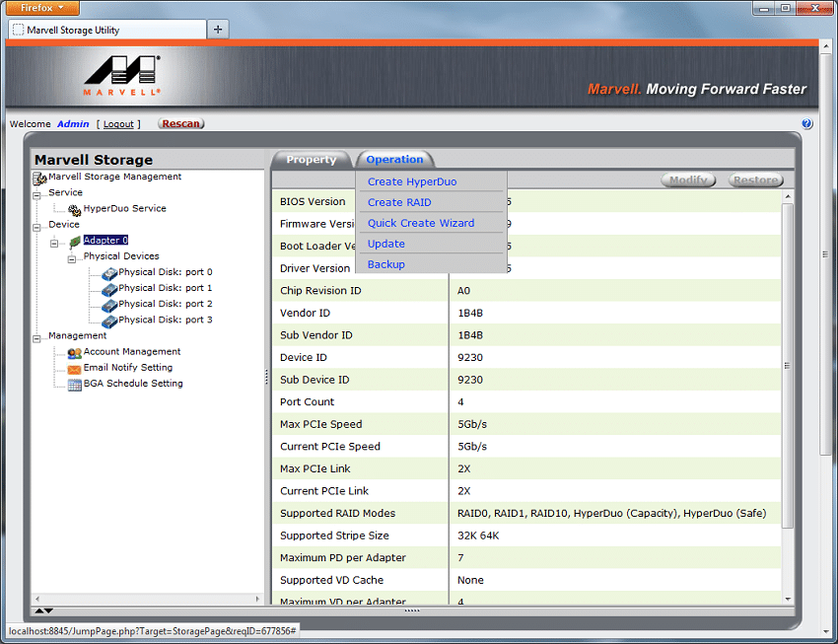This screenshot has height=644, width=838.
Task: Click the browser page scrollbar thumb
Action: coord(826,254)
